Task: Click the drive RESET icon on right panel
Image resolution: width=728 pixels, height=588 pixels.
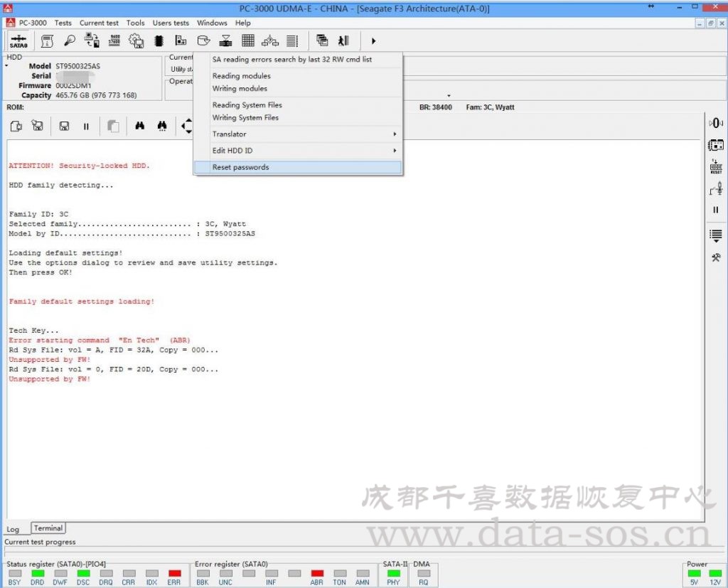Action: point(717,164)
